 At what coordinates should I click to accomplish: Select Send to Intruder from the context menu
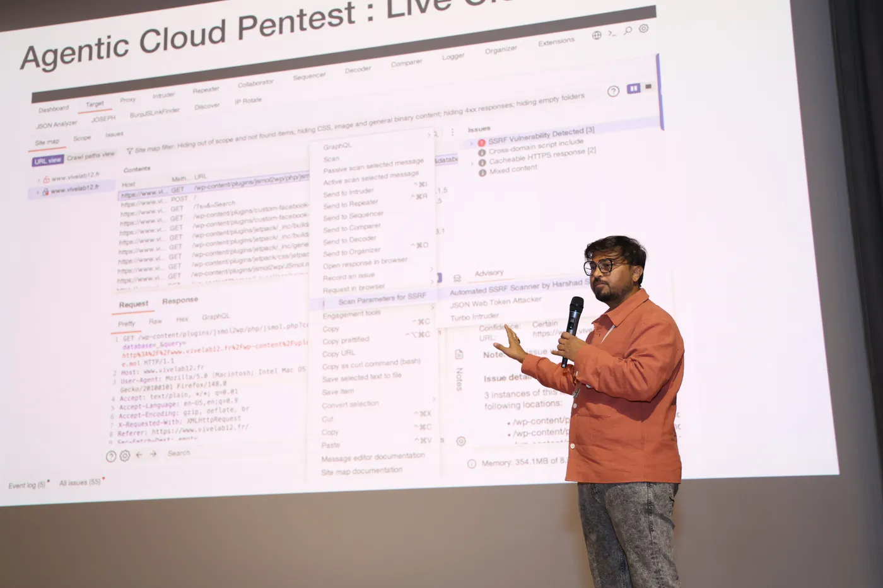[348, 192]
